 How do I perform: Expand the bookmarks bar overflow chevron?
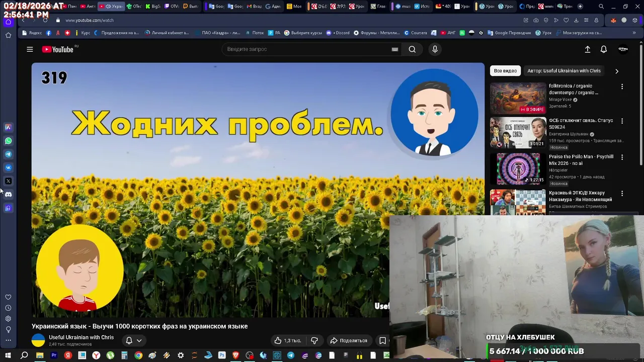click(634, 33)
